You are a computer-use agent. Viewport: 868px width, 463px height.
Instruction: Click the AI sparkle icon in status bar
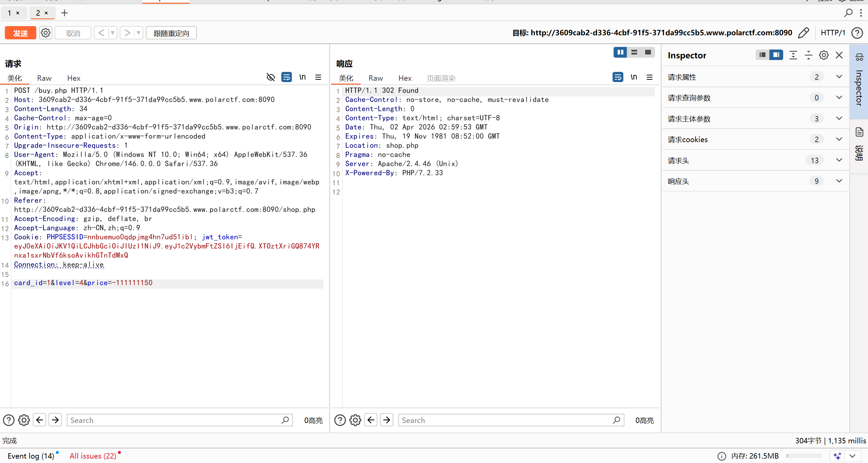837,456
